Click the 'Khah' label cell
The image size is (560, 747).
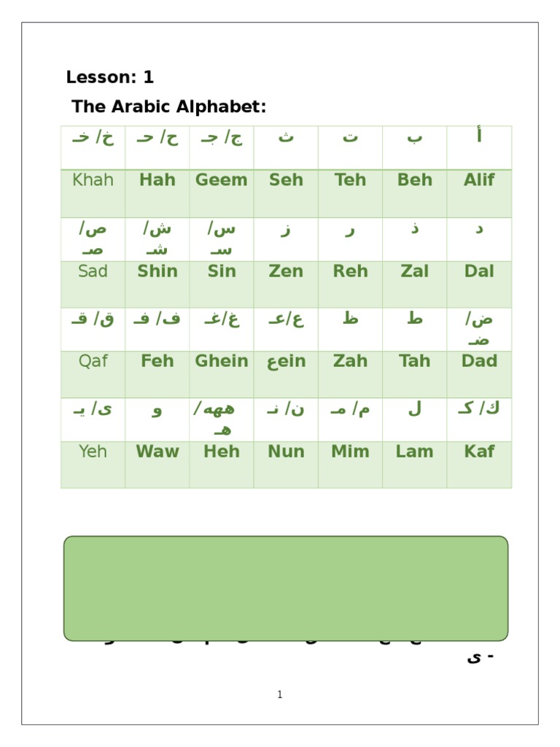(93, 180)
